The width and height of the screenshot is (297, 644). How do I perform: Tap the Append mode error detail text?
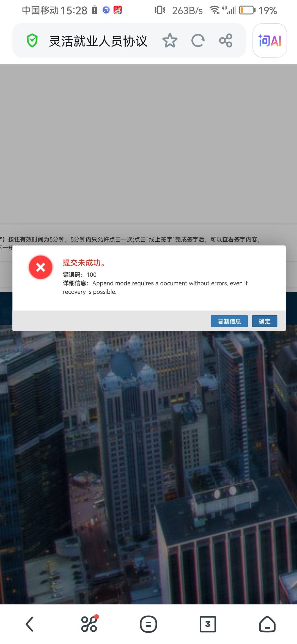(155, 287)
